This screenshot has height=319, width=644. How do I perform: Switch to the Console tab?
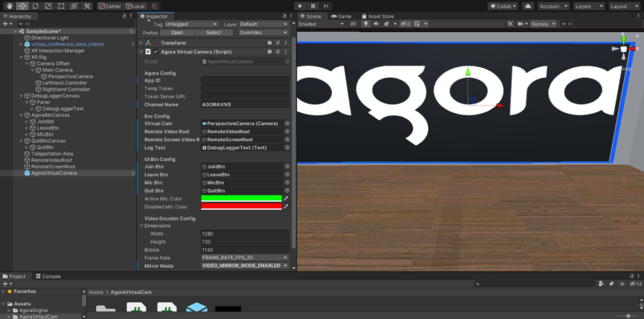(48, 276)
